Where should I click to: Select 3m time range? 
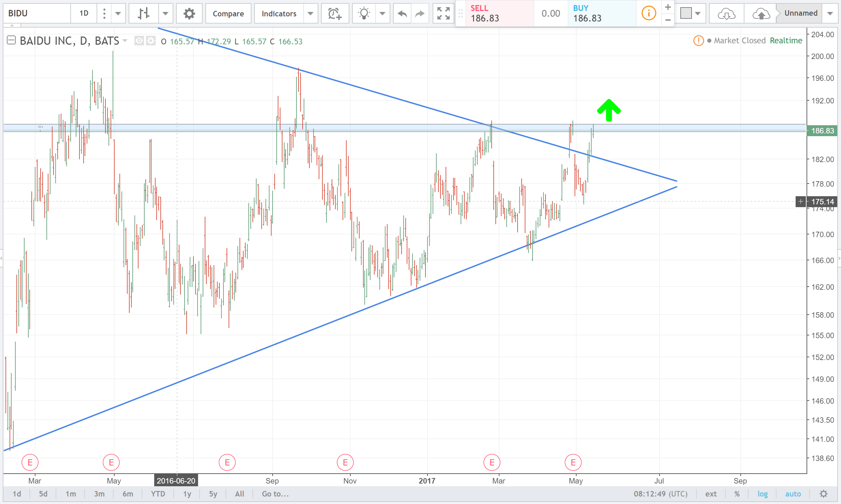pyautogui.click(x=99, y=494)
